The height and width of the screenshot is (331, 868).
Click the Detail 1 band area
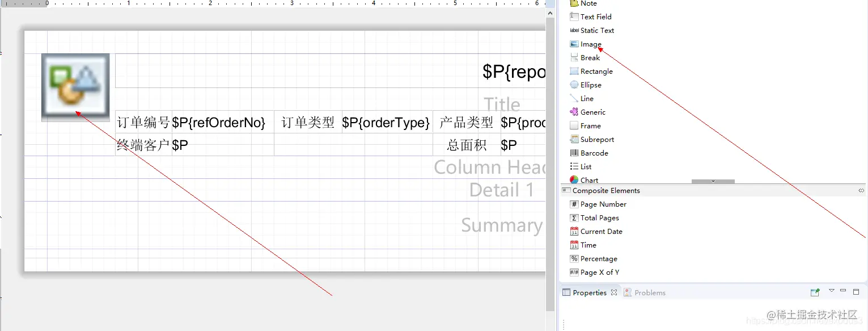[x=285, y=190]
